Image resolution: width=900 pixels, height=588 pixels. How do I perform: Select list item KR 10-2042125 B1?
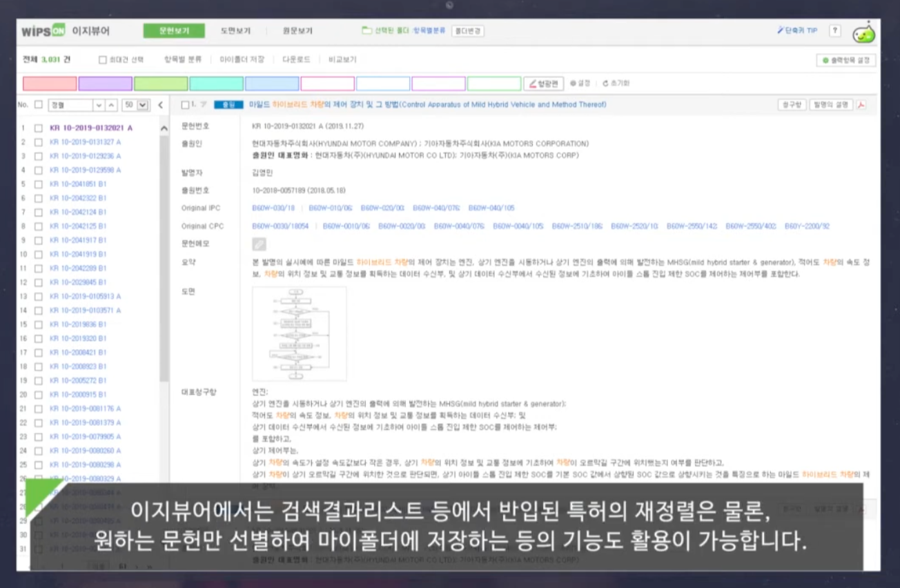click(x=78, y=226)
